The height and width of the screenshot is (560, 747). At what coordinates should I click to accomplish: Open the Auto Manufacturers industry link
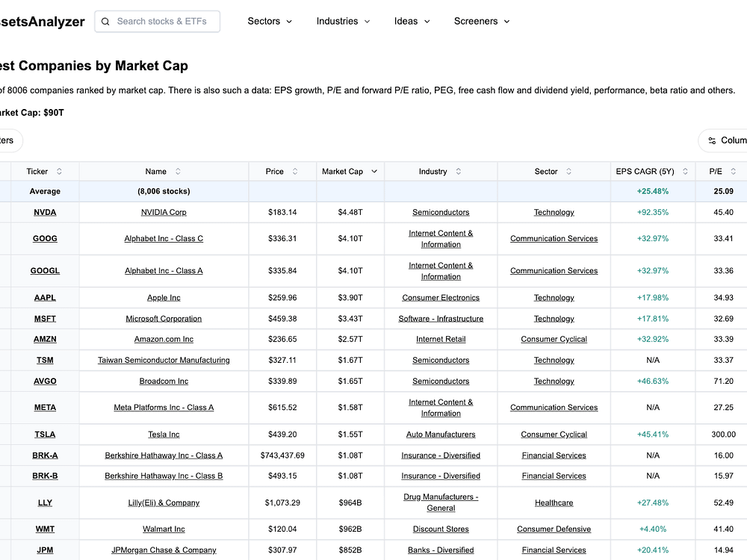click(x=441, y=435)
